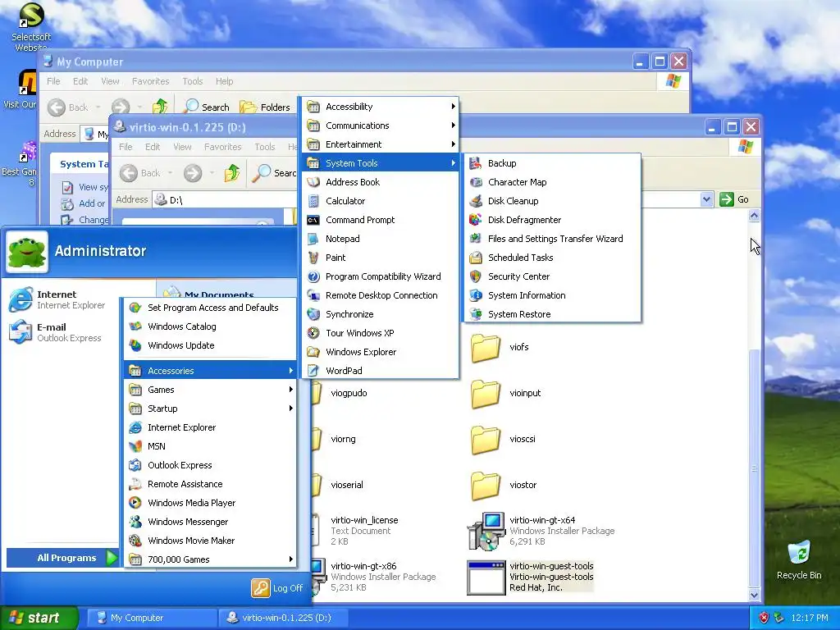The image size is (840, 630).
Task: Expand the 700,000 Games submenu
Action: tap(211, 559)
